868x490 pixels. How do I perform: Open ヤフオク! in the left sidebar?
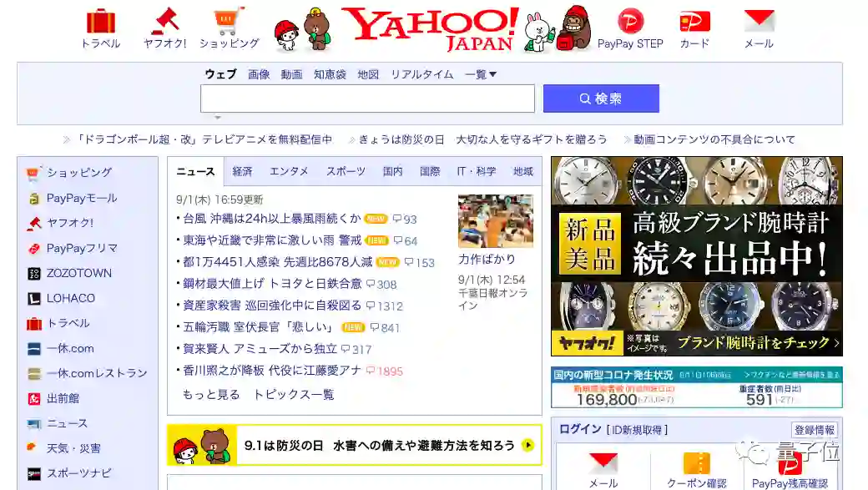[x=70, y=223]
